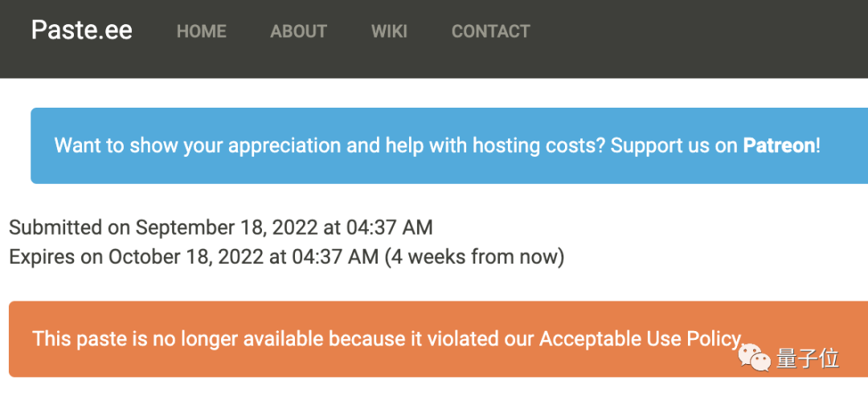Select the Submitted on September 18 line

pyautogui.click(x=221, y=227)
